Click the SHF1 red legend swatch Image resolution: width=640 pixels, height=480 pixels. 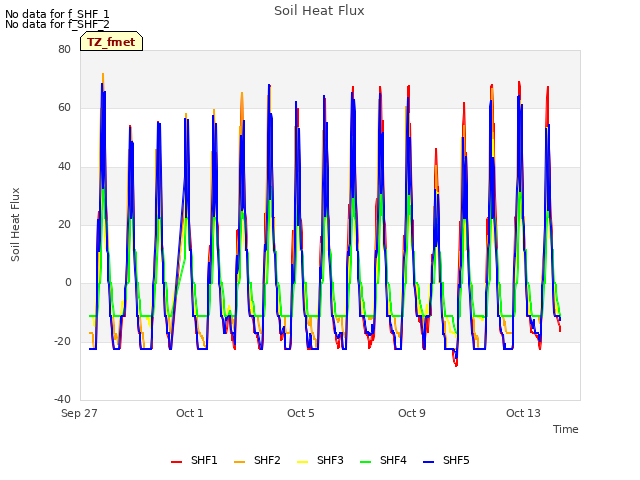click(x=176, y=461)
